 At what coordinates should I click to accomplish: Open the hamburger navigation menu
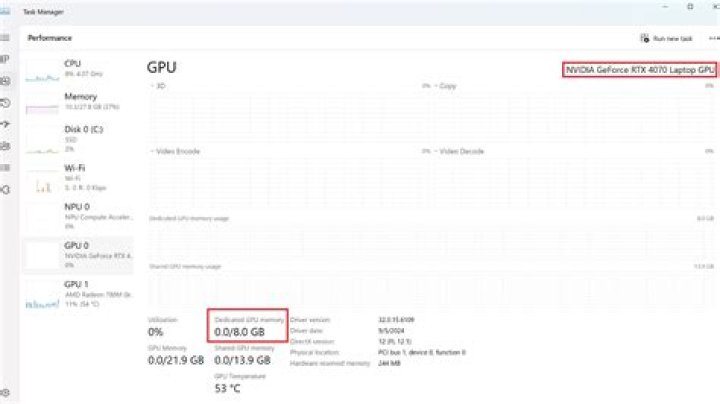(x=6, y=37)
